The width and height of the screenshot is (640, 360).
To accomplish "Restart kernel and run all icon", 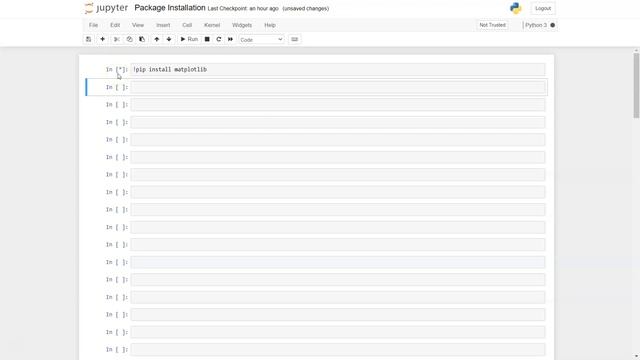I will (230, 39).
